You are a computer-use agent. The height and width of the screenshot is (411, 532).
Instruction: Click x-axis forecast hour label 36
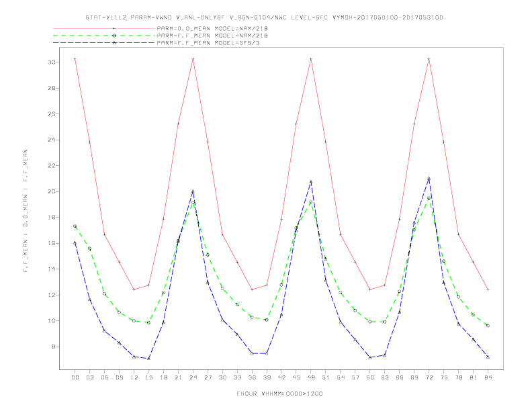[x=252, y=377]
